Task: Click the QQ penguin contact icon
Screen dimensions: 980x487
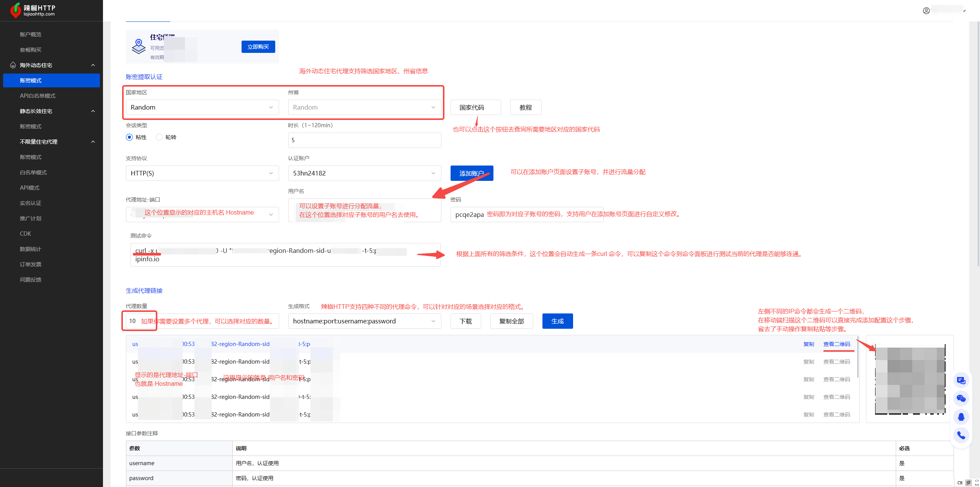Action: tap(961, 417)
